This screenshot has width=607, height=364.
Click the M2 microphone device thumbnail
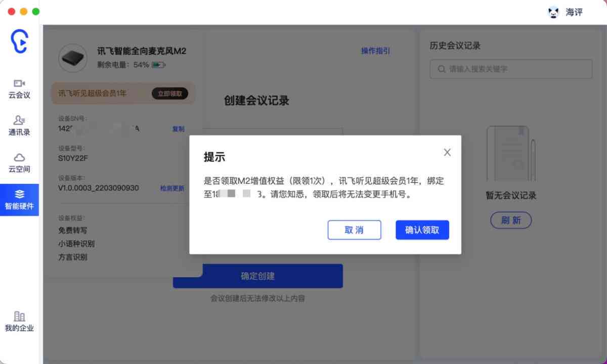pyautogui.click(x=74, y=58)
